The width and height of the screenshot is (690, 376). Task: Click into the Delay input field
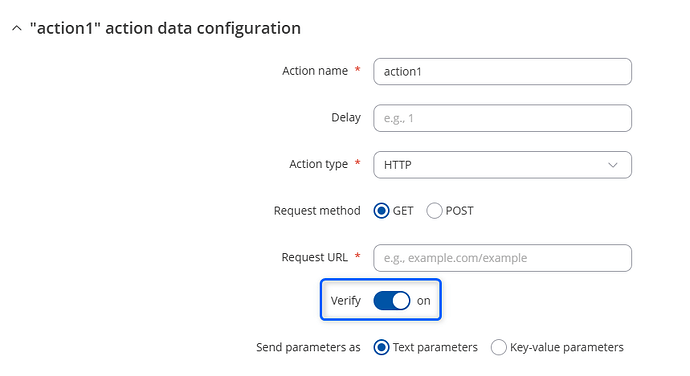coord(503,118)
